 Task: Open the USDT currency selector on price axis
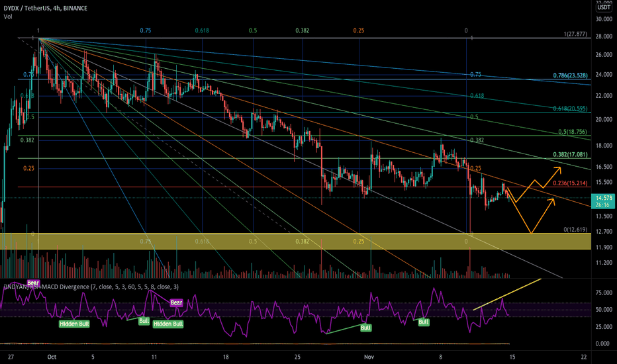coord(603,7)
